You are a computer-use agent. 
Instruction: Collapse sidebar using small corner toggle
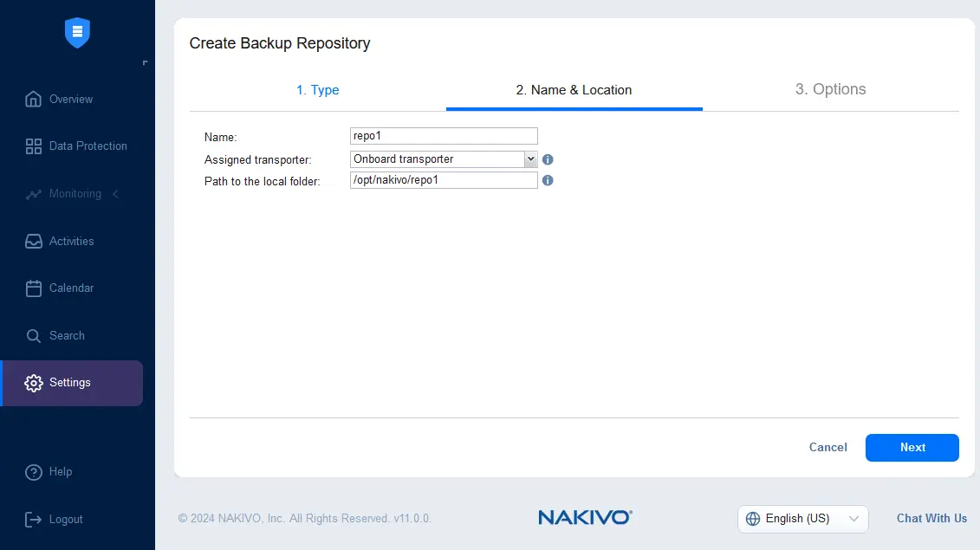pyautogui.click(x=145, y=62)
